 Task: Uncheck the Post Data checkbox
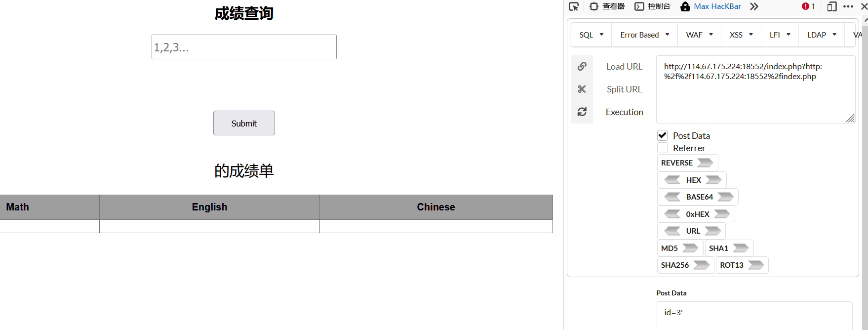coord(663,135)
